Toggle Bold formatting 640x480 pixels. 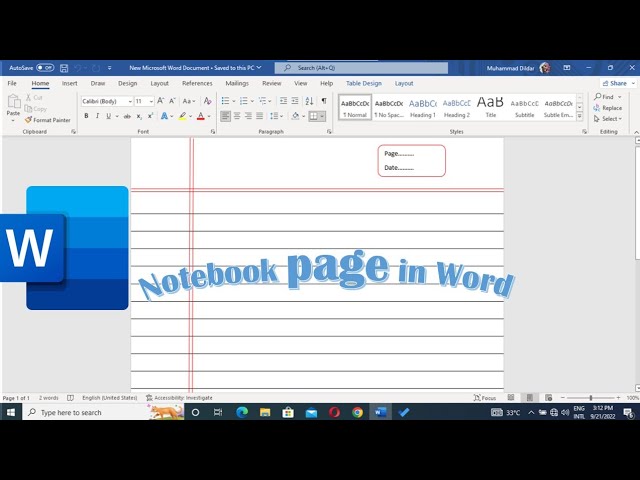86,116
